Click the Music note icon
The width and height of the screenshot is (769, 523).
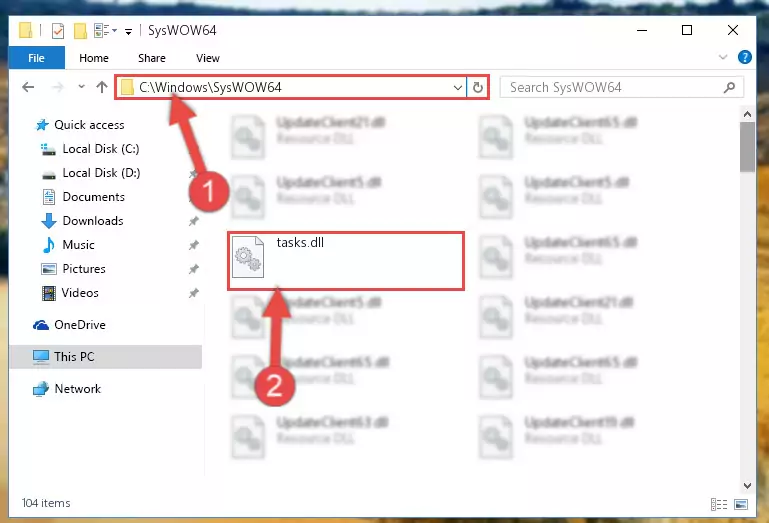click(49, 245)
